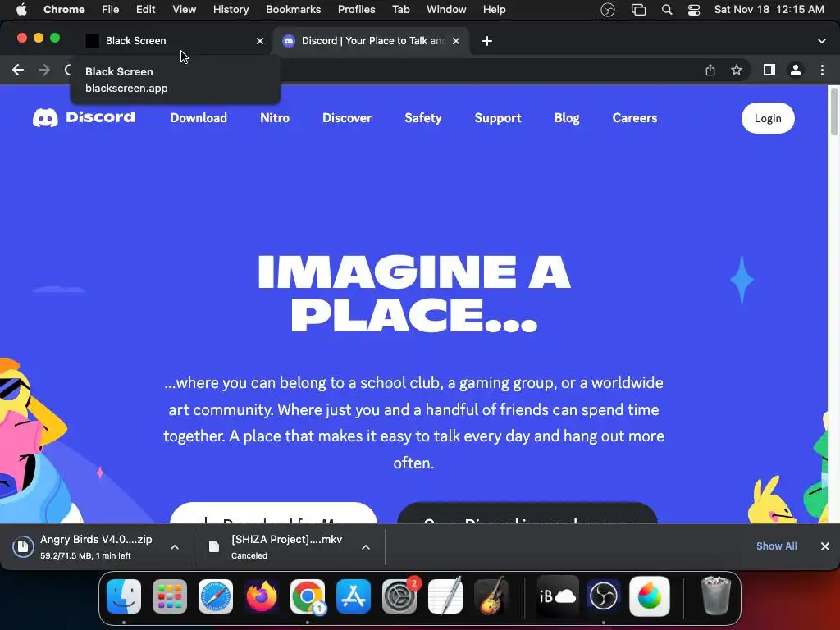Viewport: 840px width, 630px height.
Task: Open the Help menu
Action: [x=494, y=10]
